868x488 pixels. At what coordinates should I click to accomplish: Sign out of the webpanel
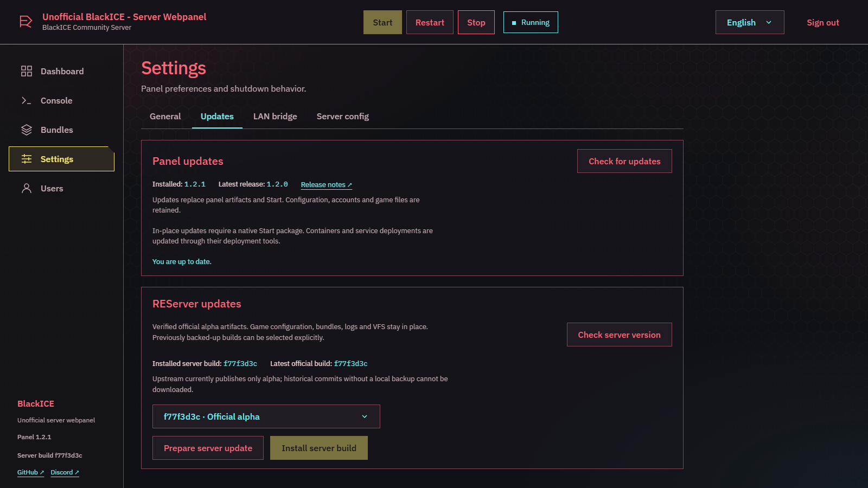[x=823, y=22]
